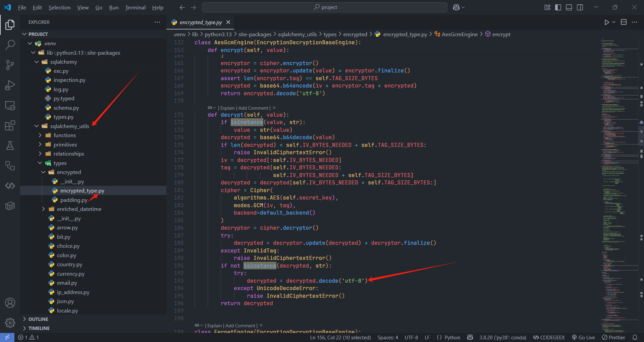This screenshot has height=342, width=644.
Task: Select the encrypted_type.py editor tab
Action: (201, 22)
